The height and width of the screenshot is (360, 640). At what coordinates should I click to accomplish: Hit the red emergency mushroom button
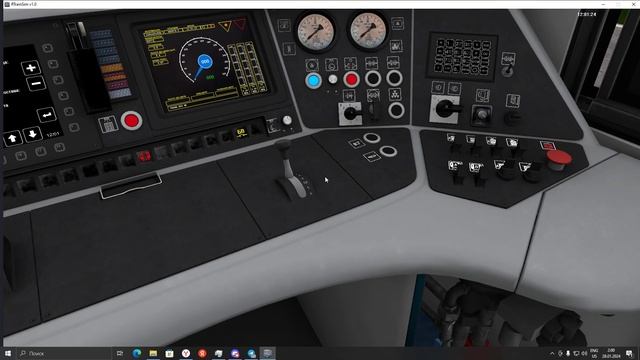pos(558,160)
